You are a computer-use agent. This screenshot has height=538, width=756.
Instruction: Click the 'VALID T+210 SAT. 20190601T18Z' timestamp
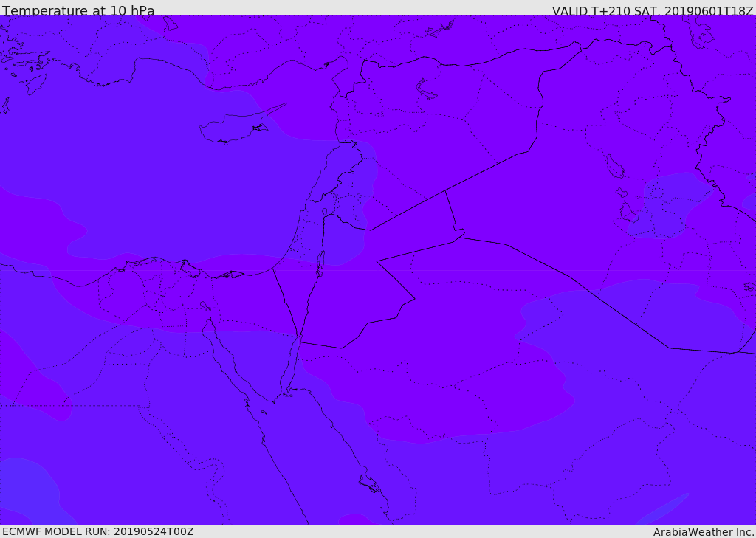tap(653, 10)
